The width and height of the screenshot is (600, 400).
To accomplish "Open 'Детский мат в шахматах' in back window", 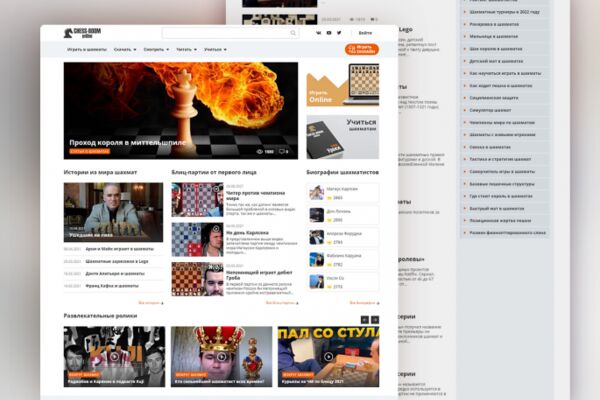I will pos(496,61).
